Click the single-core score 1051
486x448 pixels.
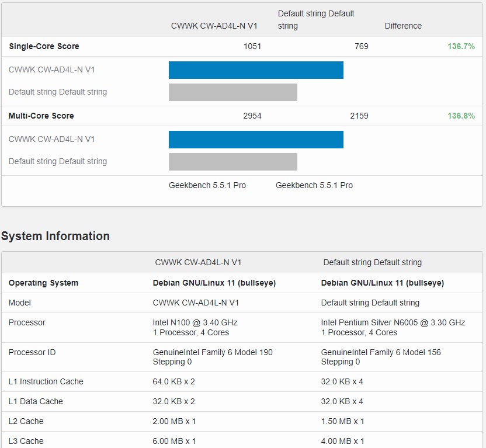252,46
